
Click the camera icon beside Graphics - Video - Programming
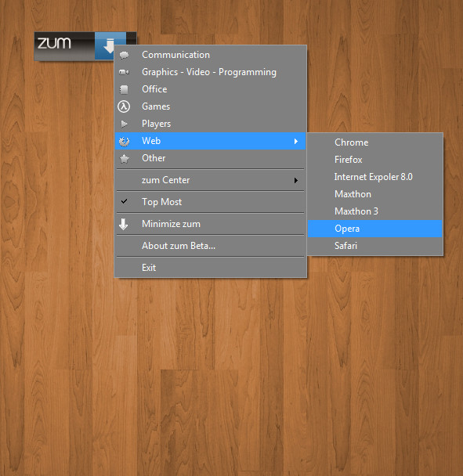click(x=124, y=72)
